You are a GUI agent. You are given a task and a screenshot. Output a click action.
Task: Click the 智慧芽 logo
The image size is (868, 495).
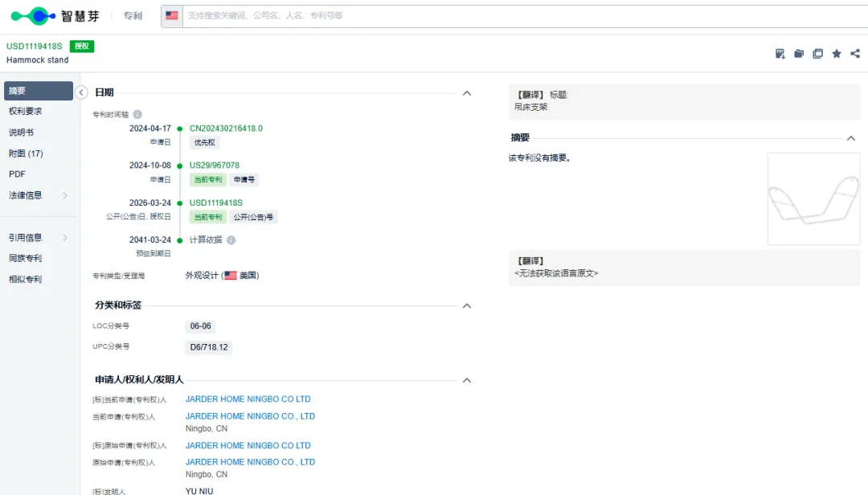55,16
